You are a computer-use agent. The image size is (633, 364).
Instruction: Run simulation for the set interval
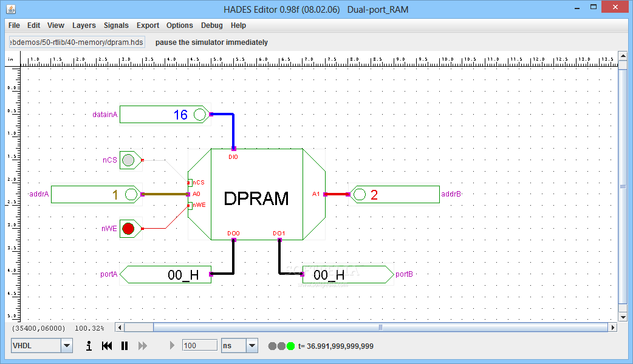tap(172, 346)
